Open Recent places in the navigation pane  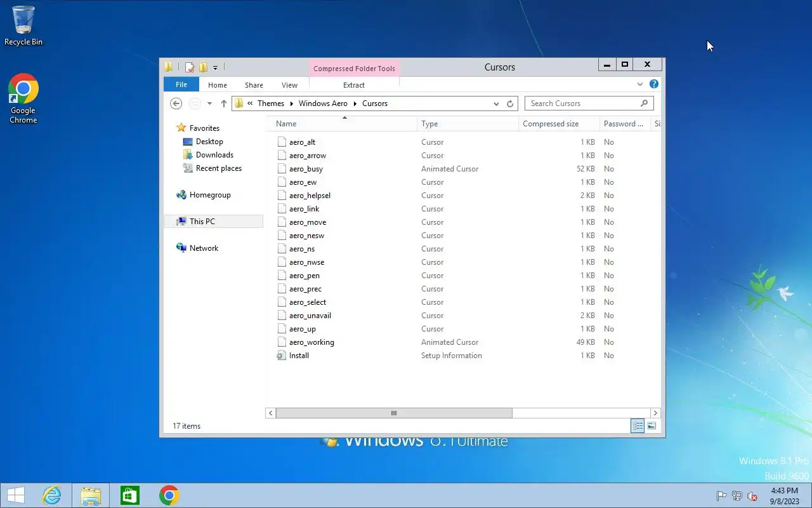(219, 168)
